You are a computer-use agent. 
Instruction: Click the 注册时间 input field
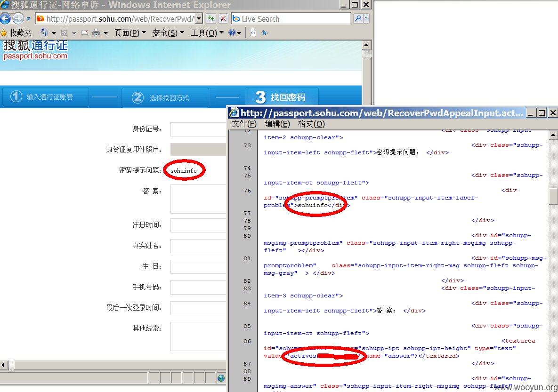(x=198, y=225)
